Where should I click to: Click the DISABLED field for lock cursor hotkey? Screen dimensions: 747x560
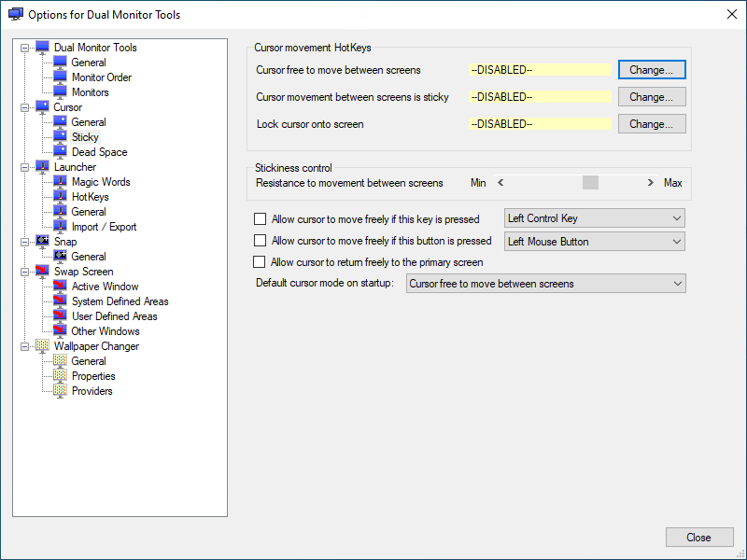pyautogui.click(x=540, y=124)
